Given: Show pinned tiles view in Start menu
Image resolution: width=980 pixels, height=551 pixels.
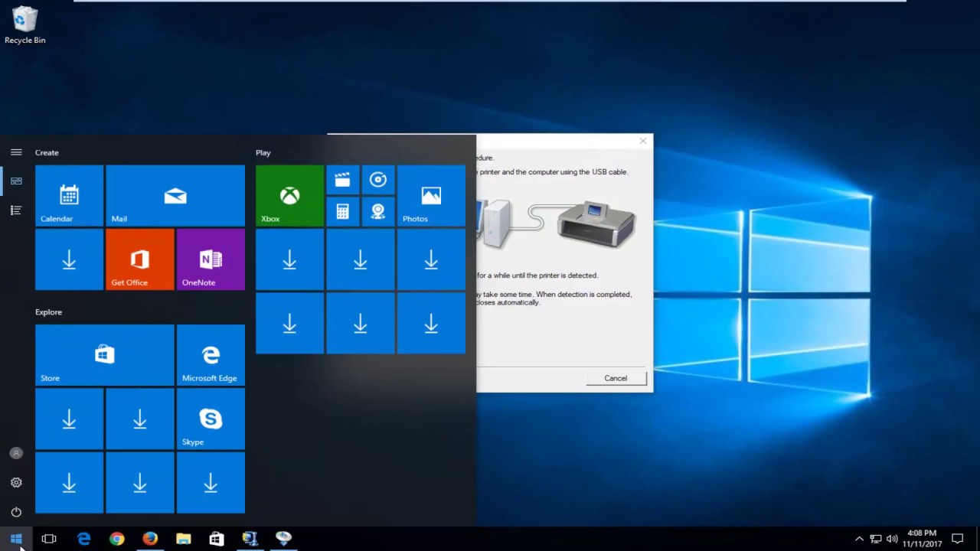Looking at the screenshot, I should pyautogui.click(x=16, y=181).
